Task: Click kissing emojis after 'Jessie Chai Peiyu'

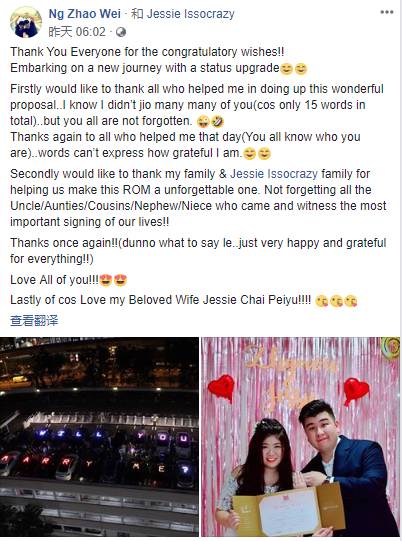Action: tap(336, 301)
